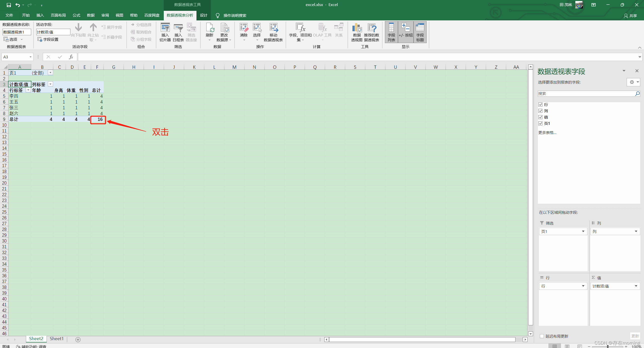Switch to the 设计 ribbon tab
This screenshot has width=644, height=348.
point(204,15)
